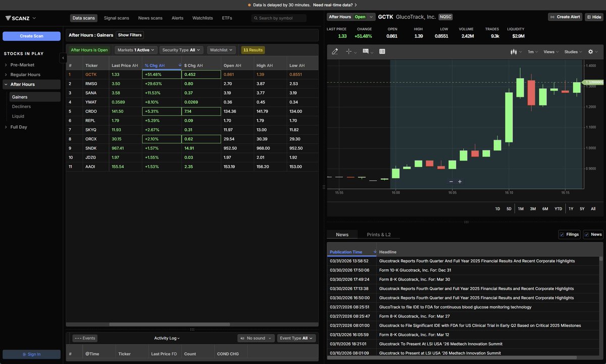
Task: Switch to Prints & L2 tab
Action: [x=379, y=234]
